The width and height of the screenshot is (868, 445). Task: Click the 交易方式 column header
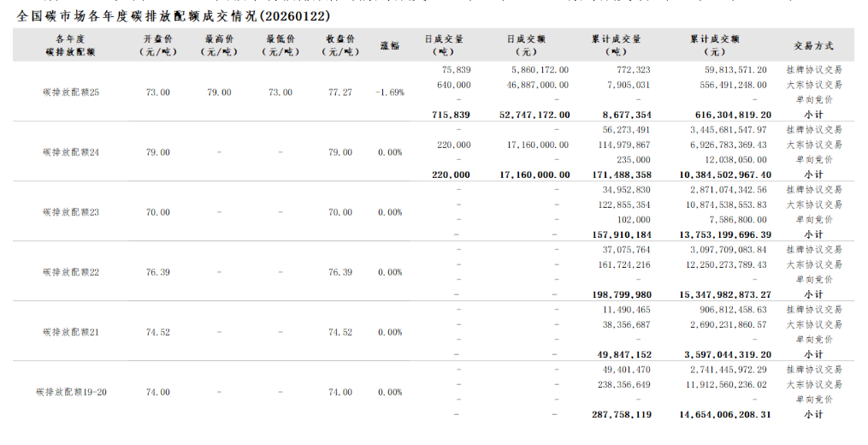[812, 45]
